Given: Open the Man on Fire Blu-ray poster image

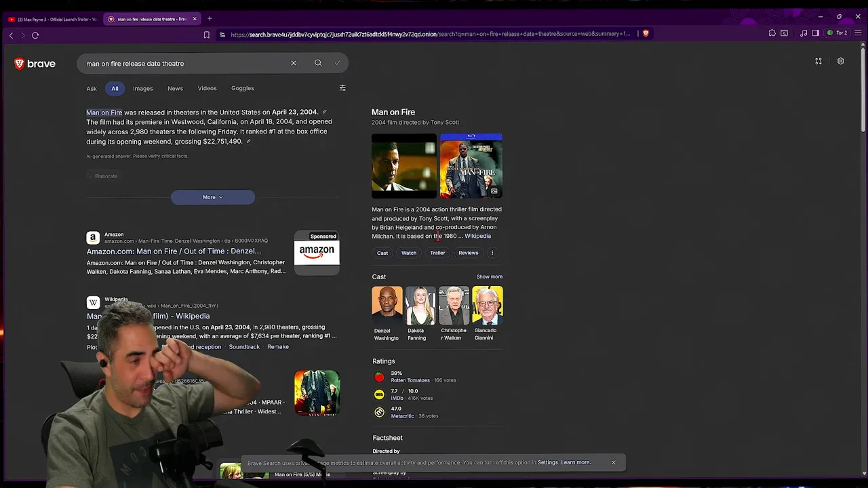Looking at the screenshot, I should click(471, 166).
